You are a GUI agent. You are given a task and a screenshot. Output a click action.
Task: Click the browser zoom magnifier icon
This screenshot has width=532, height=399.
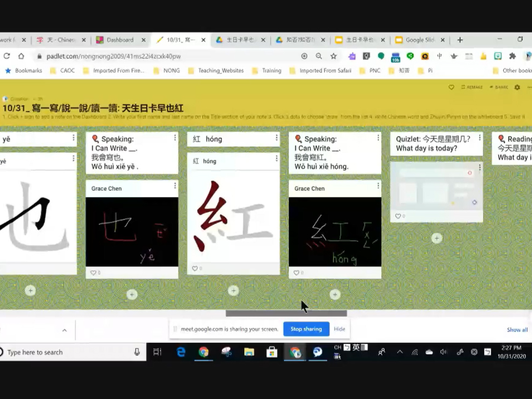pos(319,56)
